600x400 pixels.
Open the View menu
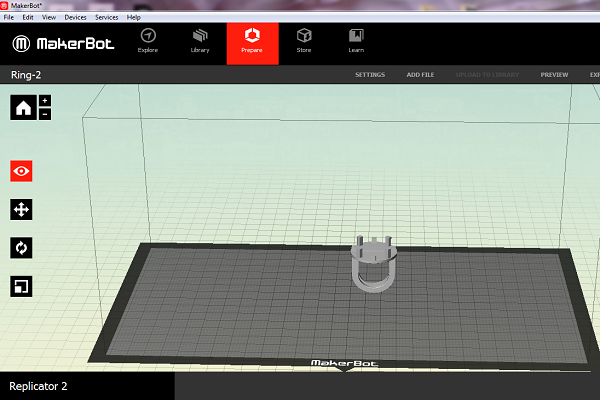pyautogui.click(x=49, y=17)
